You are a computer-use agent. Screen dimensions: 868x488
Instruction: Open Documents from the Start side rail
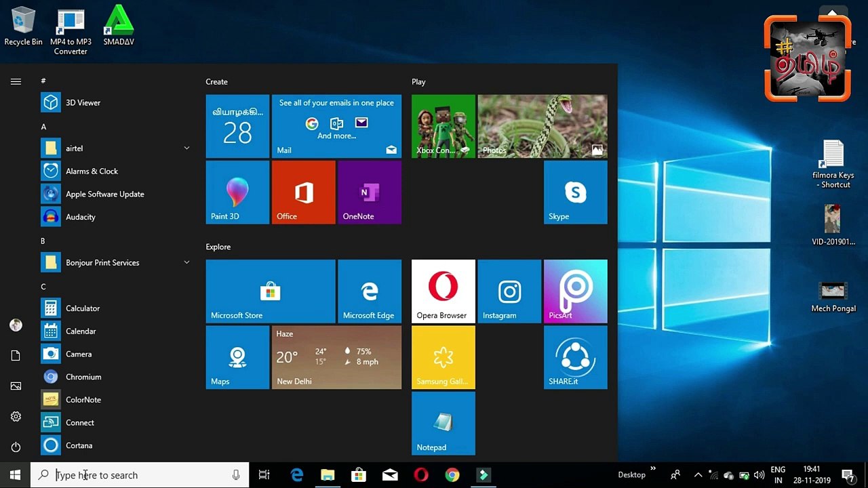point(16,356)
